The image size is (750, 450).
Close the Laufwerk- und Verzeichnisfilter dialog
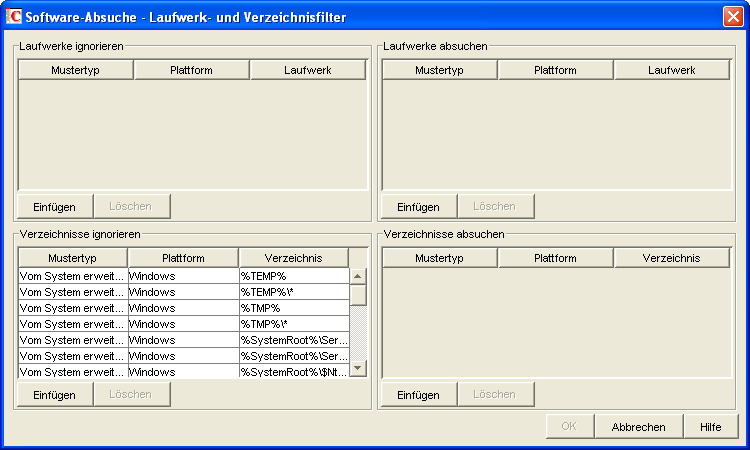tap(733, 17)
